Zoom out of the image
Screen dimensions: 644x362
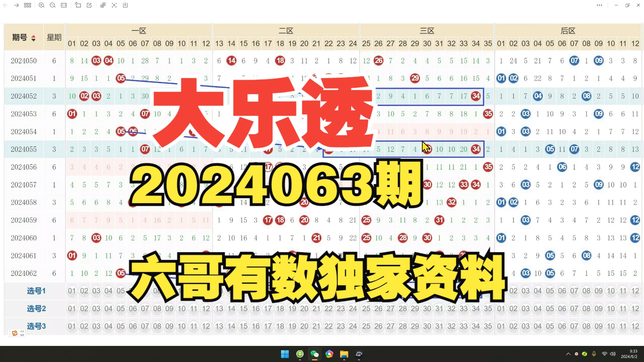click(53, 5)
